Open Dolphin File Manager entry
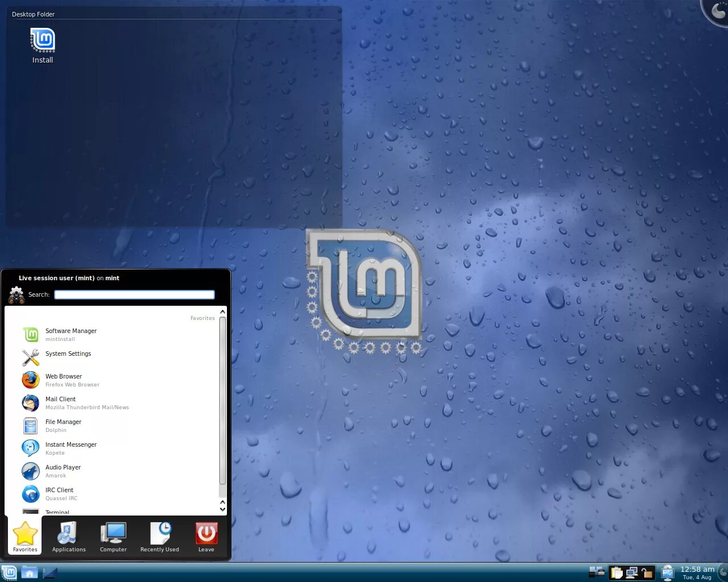This screenshot has width=728, height=582. click(x=118, y=426)
